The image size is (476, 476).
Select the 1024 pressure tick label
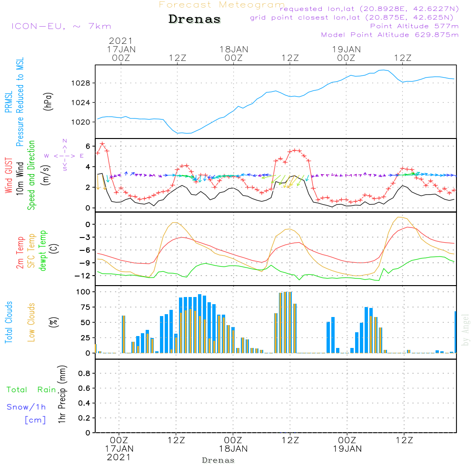pyautogui.click(x=81, y=103)
